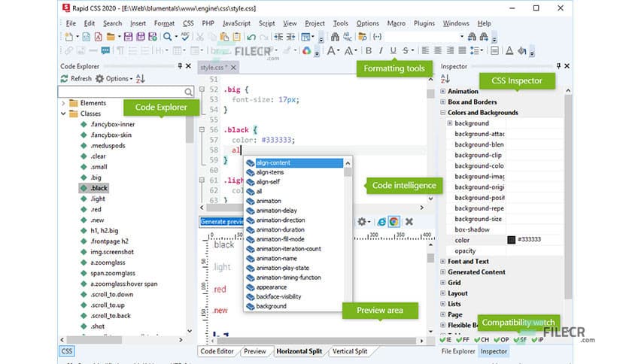The height and width of the screenshot is (364, 629).
Task: Create a new document with the New icon
Action: tap(69, 37)
